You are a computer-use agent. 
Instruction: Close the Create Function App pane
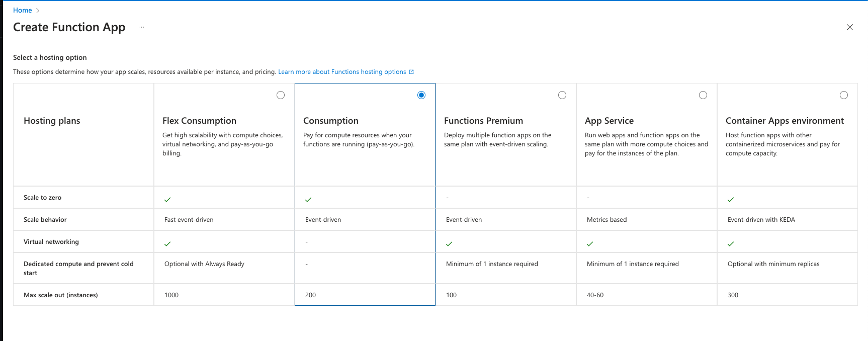[x=850, y=27]
